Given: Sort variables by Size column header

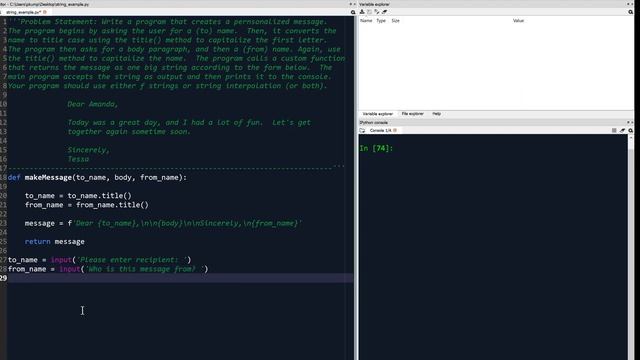Looking at the screenshot, I should pos(396,20).
